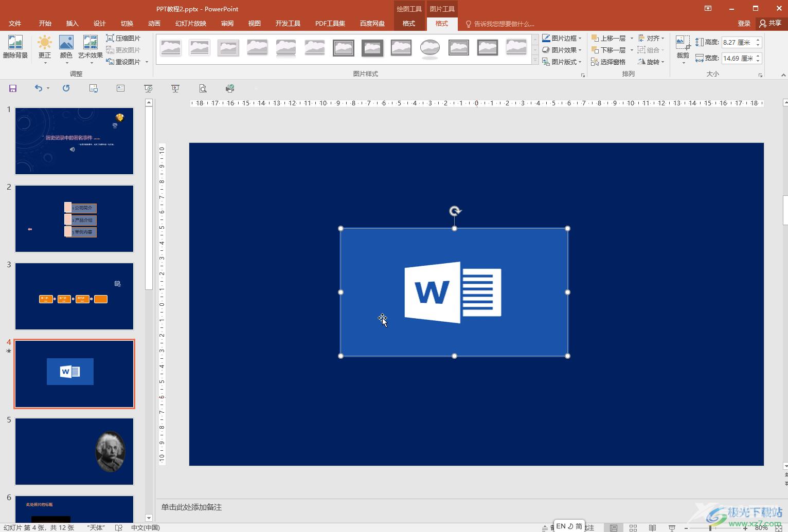Click the Fit slide to window icon

pyautogui.click(x=778, y=528)
